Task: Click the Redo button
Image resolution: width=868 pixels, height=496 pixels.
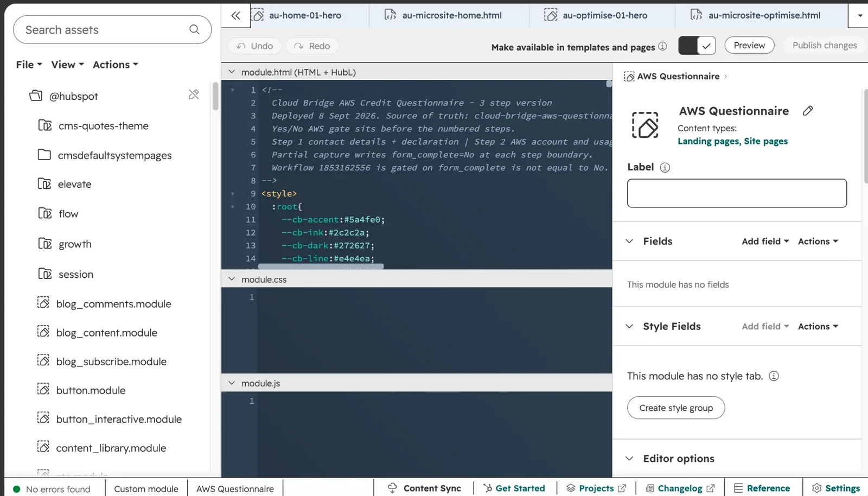Action: click(312, 46)
